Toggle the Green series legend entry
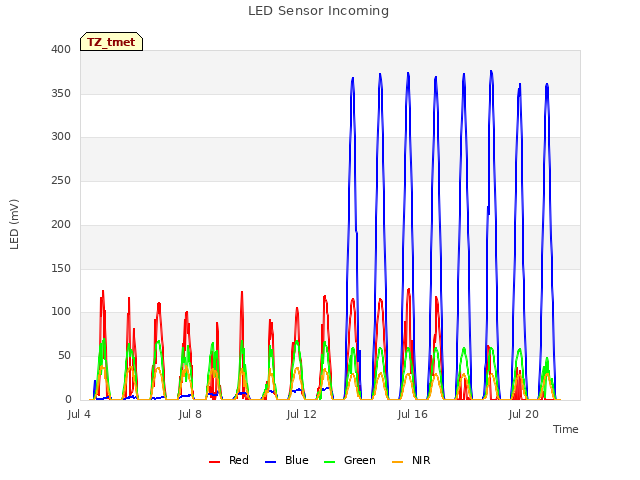Image resolution: width=640 pixels, height=480 pixels. tap(350, 460)
